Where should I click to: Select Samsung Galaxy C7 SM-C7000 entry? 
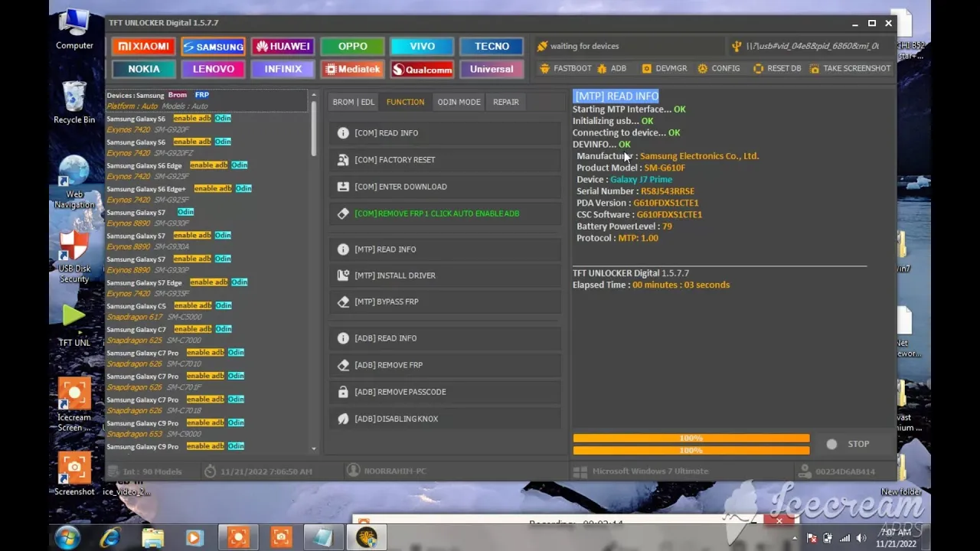[x=207, y=334]
